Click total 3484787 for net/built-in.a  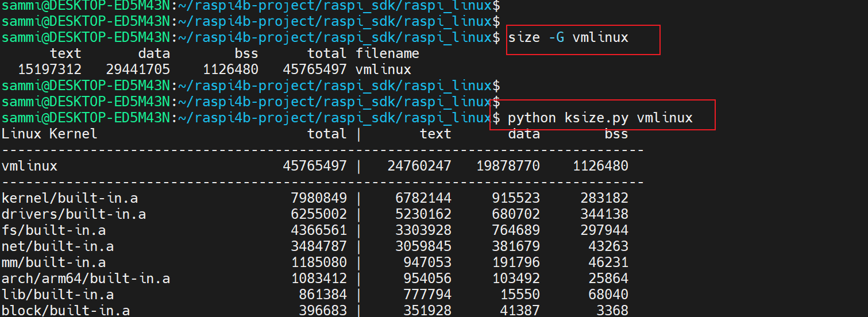tap(319, 247)
